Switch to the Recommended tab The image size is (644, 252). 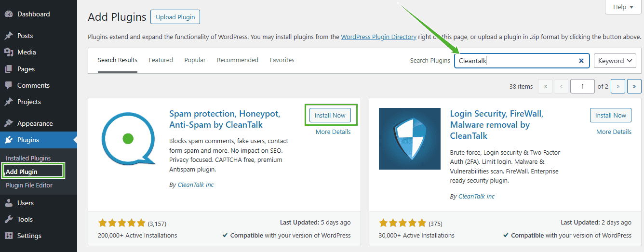pyautogui.click(x=238, y=60)
